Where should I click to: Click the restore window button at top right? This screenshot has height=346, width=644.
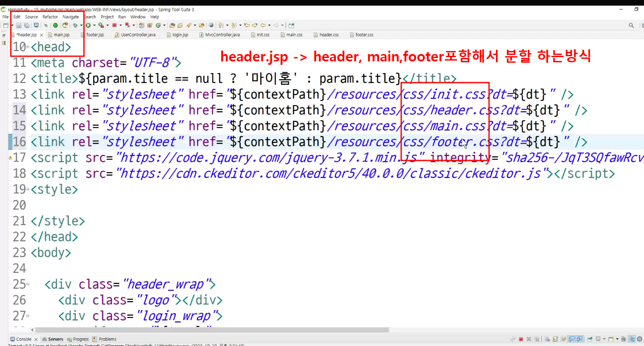pyautogui.click(x=637, y=9)
